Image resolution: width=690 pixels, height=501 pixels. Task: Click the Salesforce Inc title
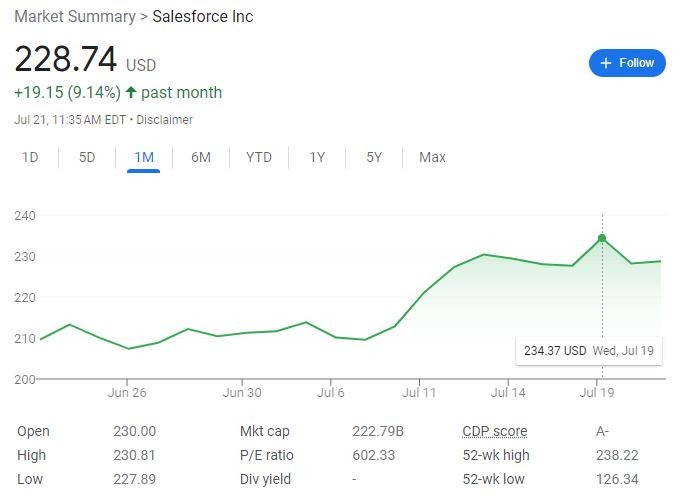point(202,17)
